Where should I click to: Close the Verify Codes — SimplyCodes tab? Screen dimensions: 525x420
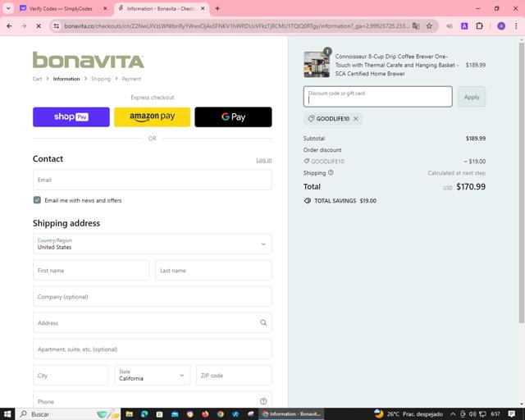click(x=105, y=9)
